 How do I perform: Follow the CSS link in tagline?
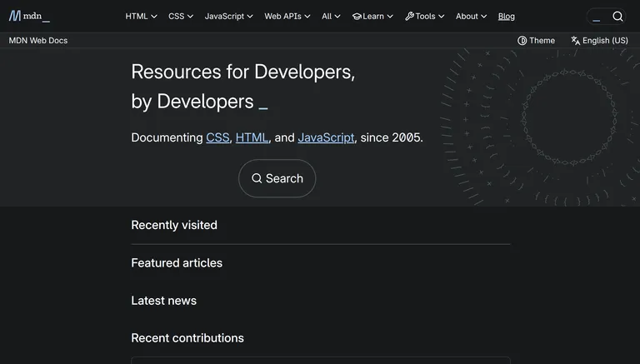click(x=217, y=137)
